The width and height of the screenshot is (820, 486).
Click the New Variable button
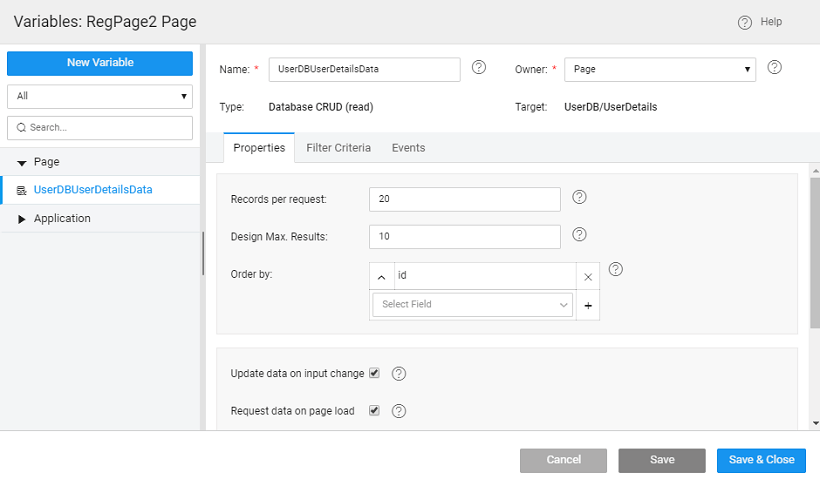tap(99, 63)
